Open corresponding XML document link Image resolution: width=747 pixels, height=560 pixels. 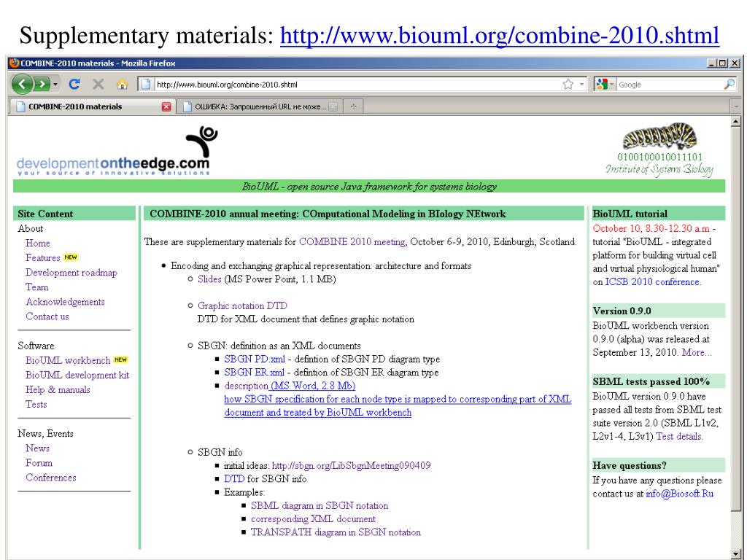(313, 519)
